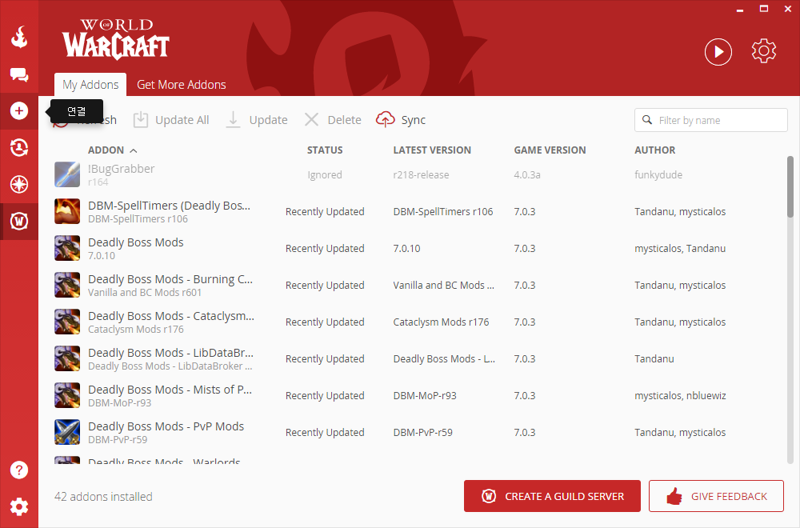The width and height of the screenshot is (800, 528).
Task: Click the Sync cloud button
Action: pos(401,120)
